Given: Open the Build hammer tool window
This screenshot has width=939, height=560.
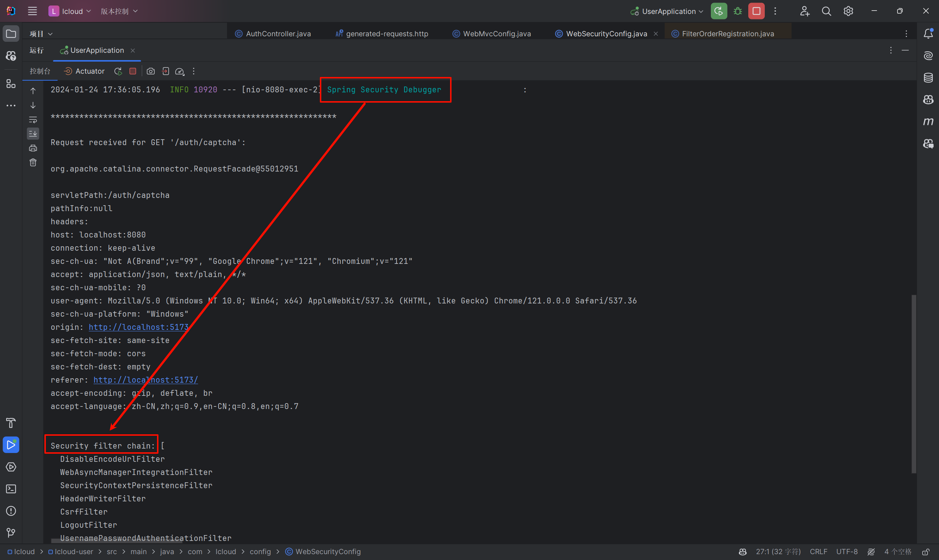Looking at the screenshot, I should [11, 423].
